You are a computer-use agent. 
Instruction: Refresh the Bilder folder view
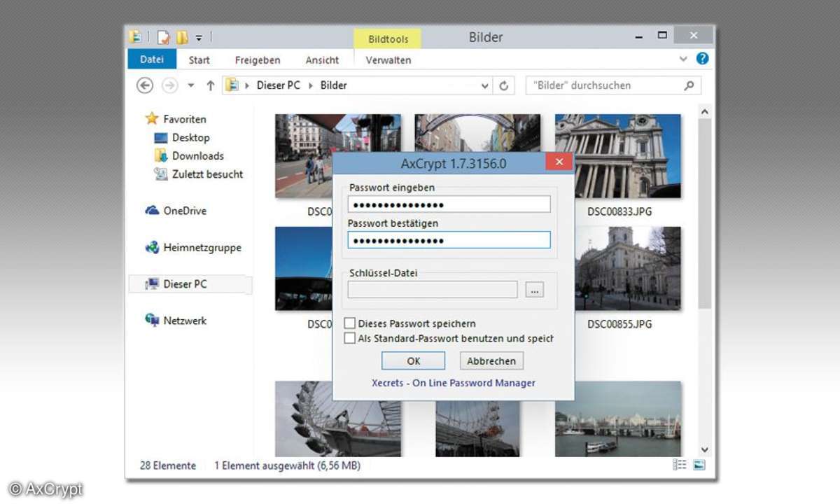point(503,85)
